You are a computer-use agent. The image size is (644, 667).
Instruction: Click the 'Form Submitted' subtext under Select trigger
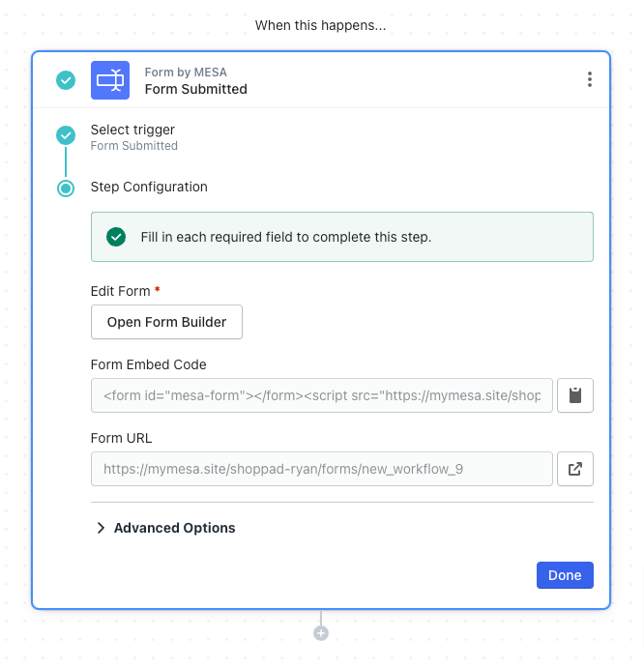(134, 145)
